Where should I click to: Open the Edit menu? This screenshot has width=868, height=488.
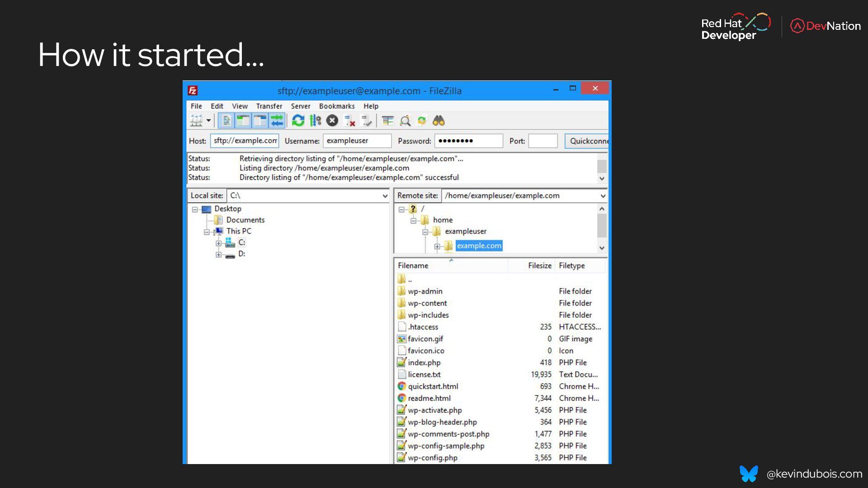(217, 106)
